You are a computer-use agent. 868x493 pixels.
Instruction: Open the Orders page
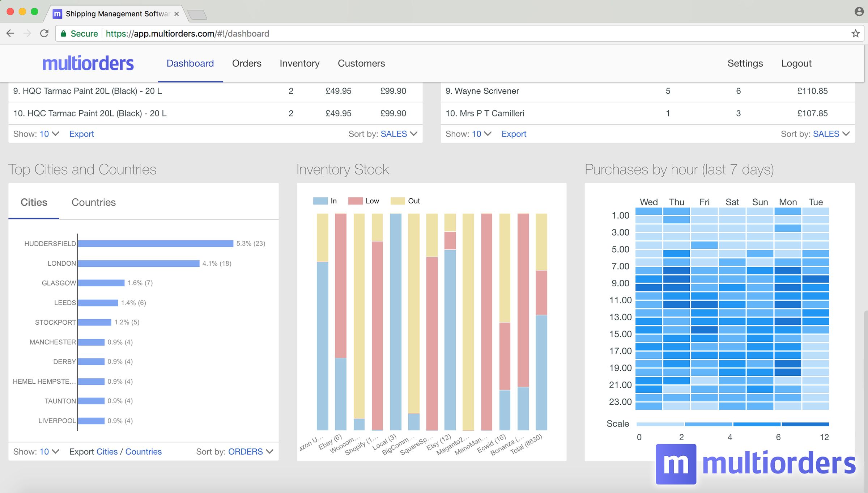(247, 63)
